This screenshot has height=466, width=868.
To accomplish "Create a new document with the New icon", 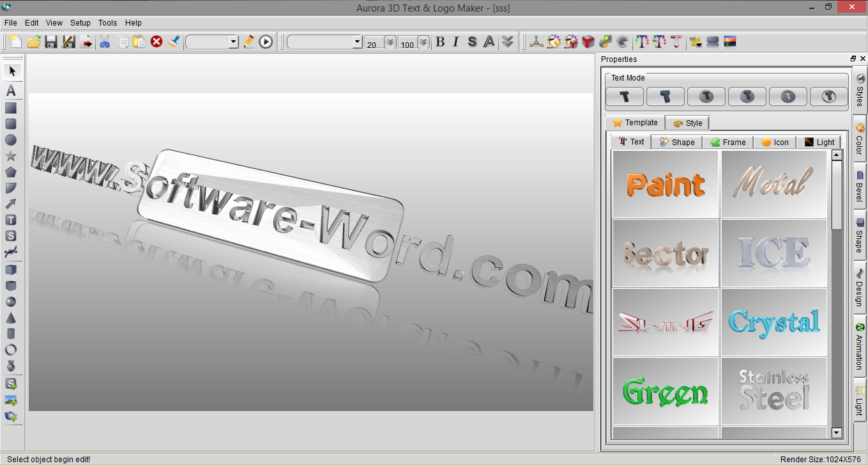I will click(16, 42).
